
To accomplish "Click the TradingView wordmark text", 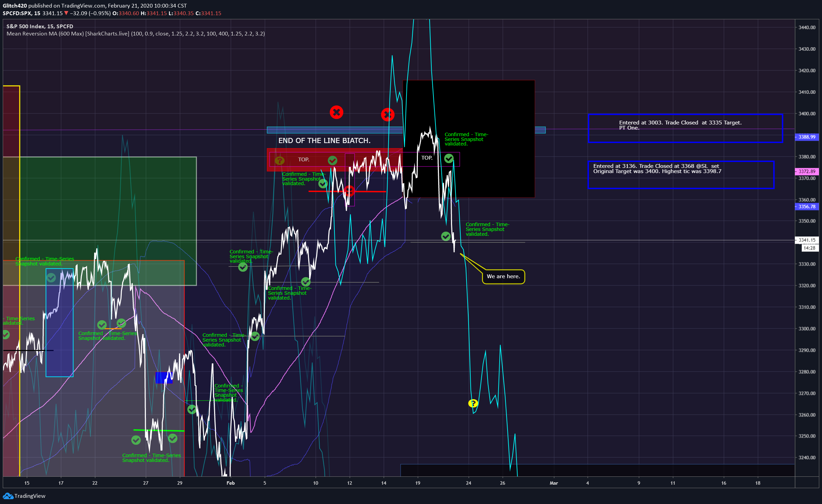I will pos(30,496).
